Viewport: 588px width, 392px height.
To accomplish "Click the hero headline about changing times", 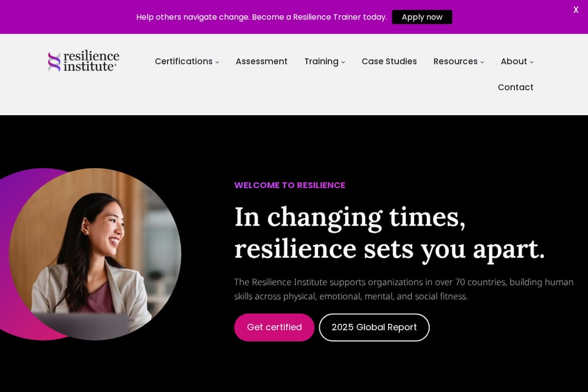I will click(x=389, y=233).
